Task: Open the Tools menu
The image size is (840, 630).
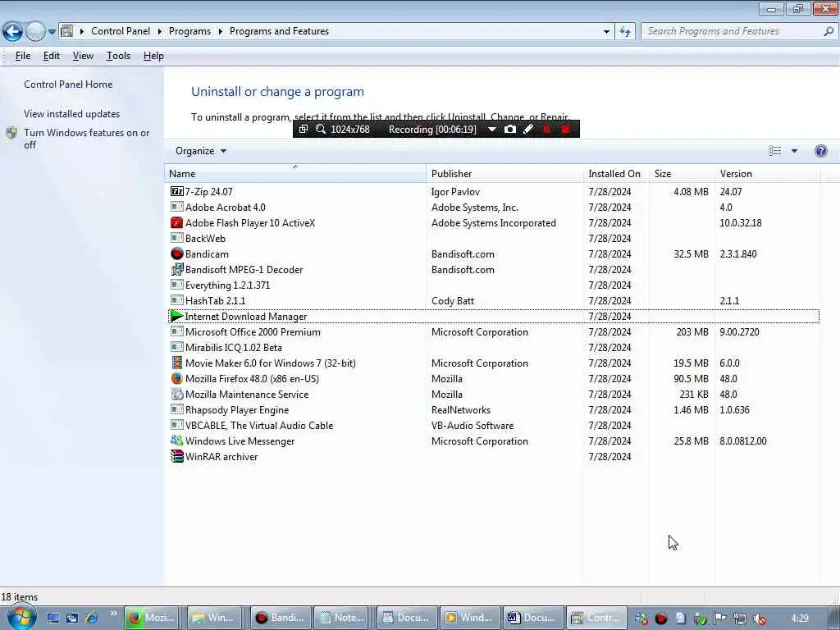Action: [x=118, y=56]
